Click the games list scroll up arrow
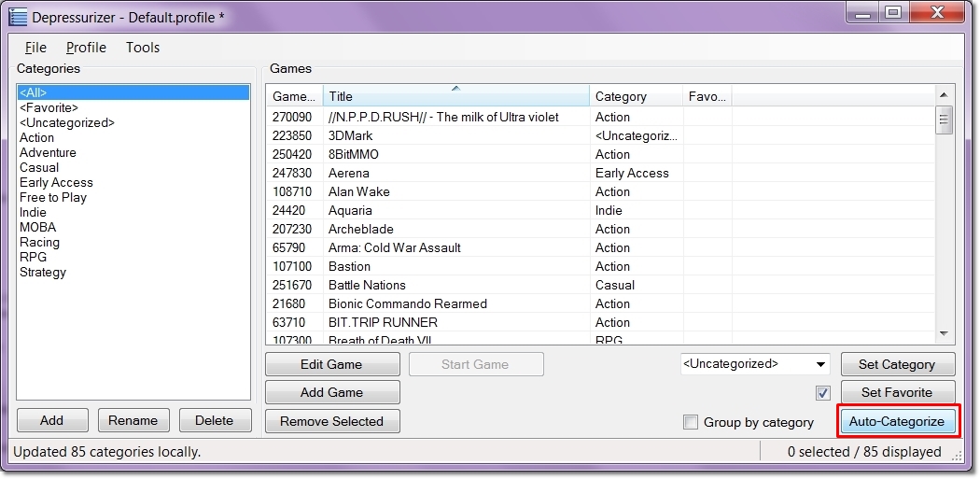This screenshot has height=479, width=980. click(x=944, y=95)
